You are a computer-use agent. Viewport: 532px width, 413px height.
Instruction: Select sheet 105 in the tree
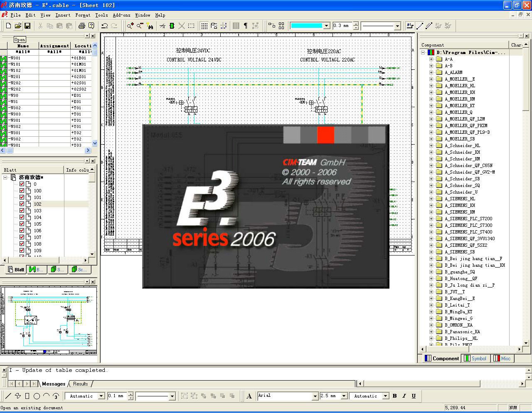[x=38, y=224]
